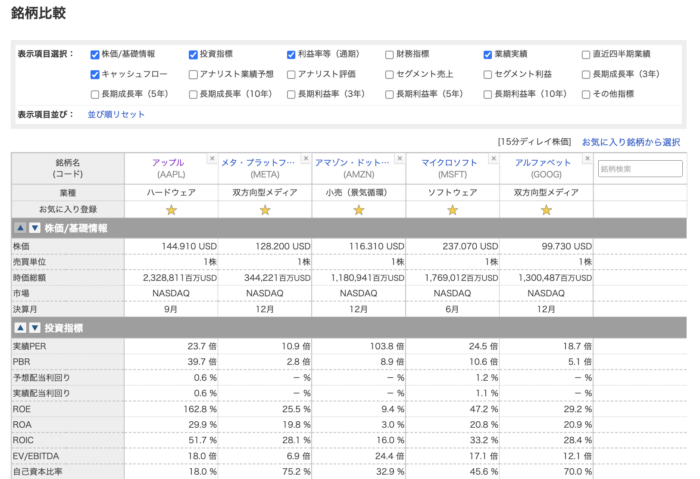700x479 pixels.
Task: Remove アルファベット column with its X button
Action: [x=588, y=158]
